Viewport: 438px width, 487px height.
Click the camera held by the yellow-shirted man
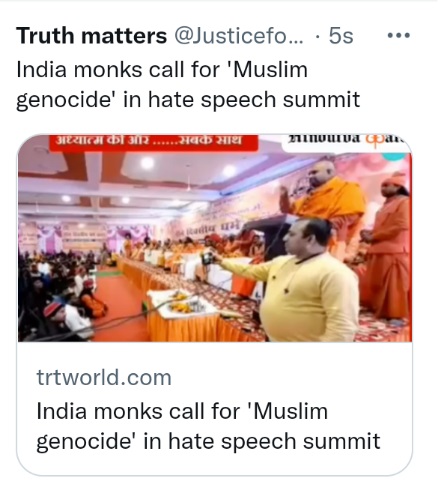coord(207,258)
